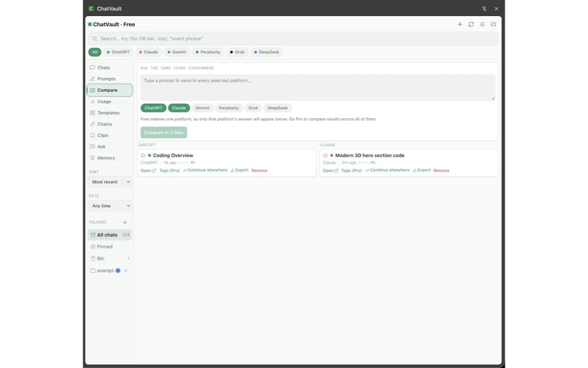Click Tags (Pro) on Modern 3D hero chat

tap(352, 170)
